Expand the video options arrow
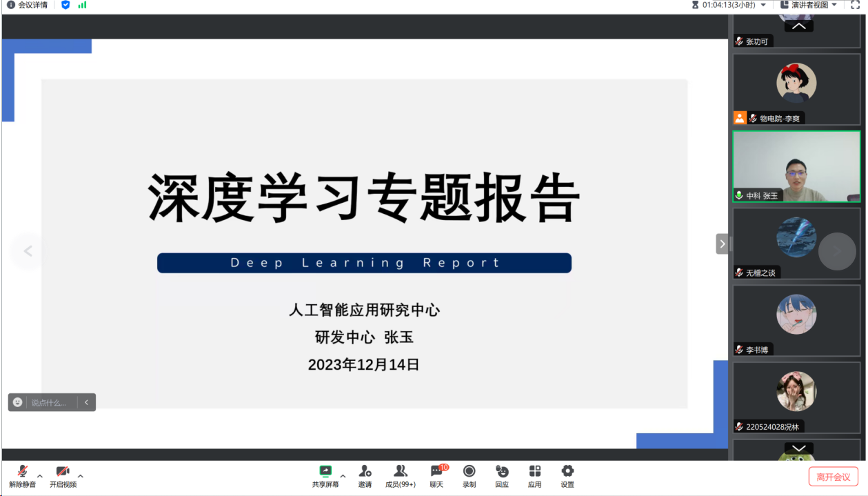 click(81, 476)
